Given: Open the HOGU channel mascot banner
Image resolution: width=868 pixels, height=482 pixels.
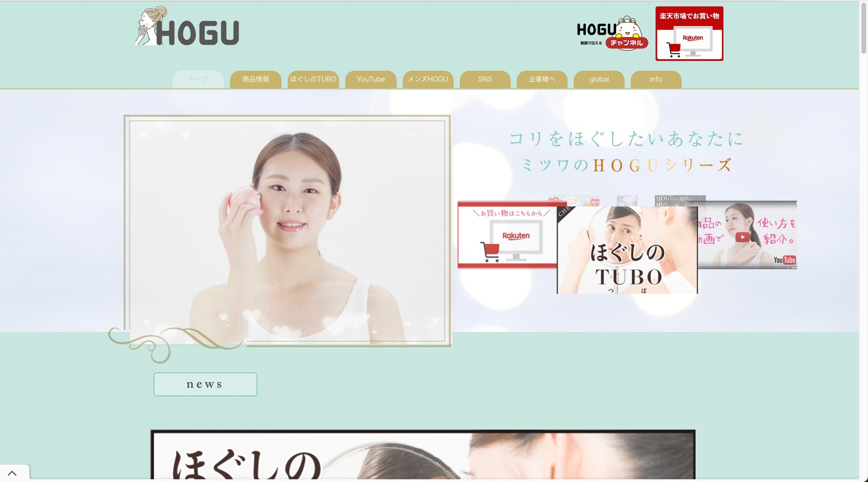Looking at the screenshot, I should pos(612,33).
